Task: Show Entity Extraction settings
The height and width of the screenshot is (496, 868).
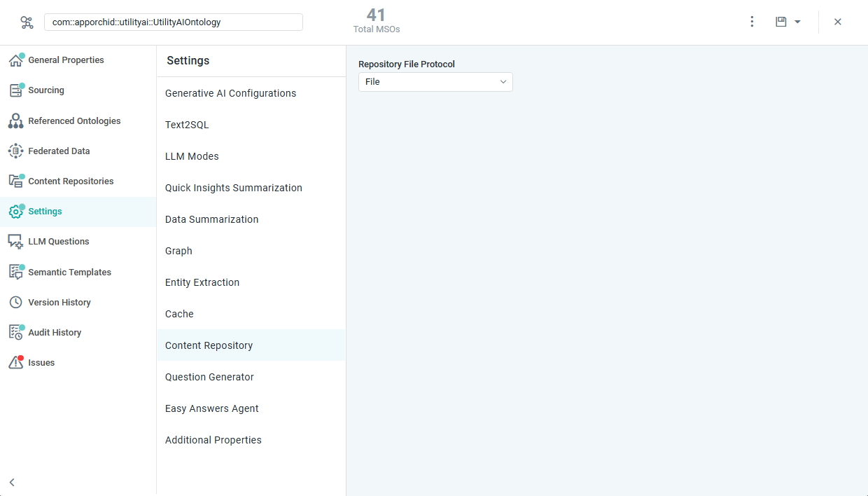Action: click(251, 282)
